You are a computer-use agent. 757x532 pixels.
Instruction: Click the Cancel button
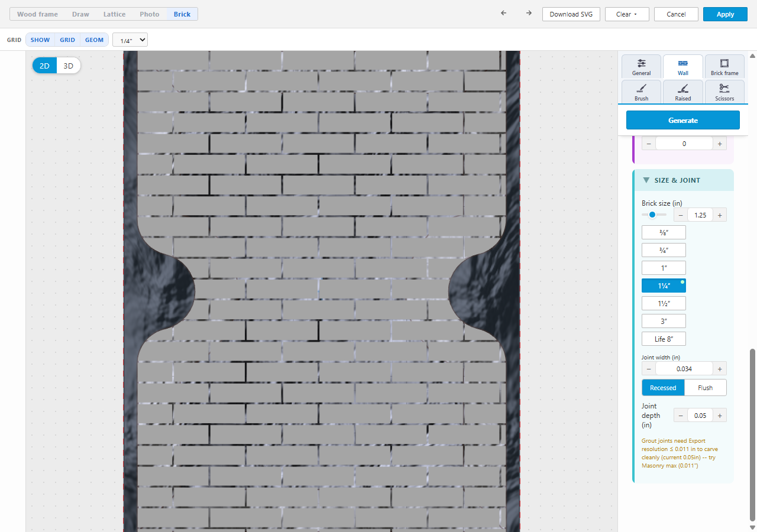(x=676, y=14)
